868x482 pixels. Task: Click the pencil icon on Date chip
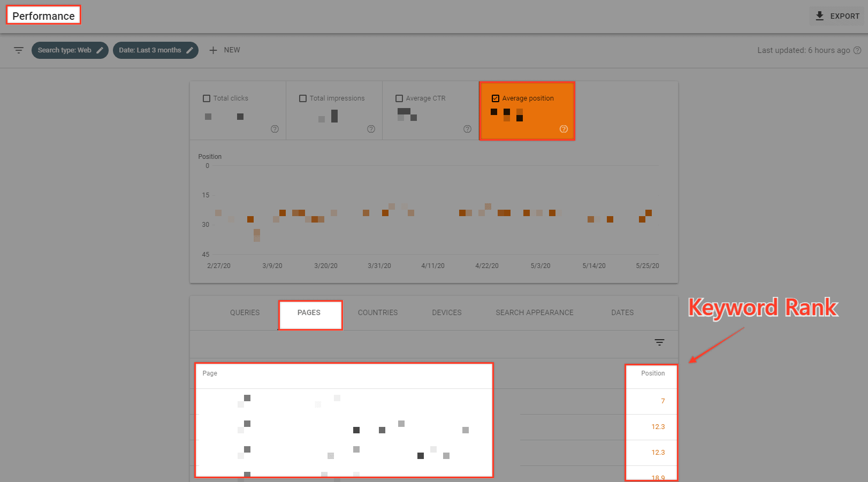189,50
